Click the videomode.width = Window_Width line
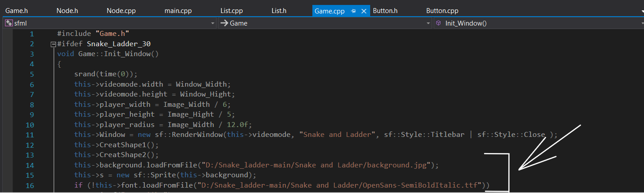This screenshot has height=193, width=644. (x=152, y=84)
